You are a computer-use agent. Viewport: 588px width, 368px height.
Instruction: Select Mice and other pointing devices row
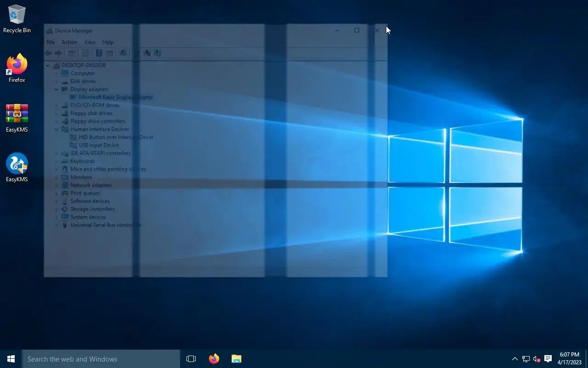coord(108,169)
